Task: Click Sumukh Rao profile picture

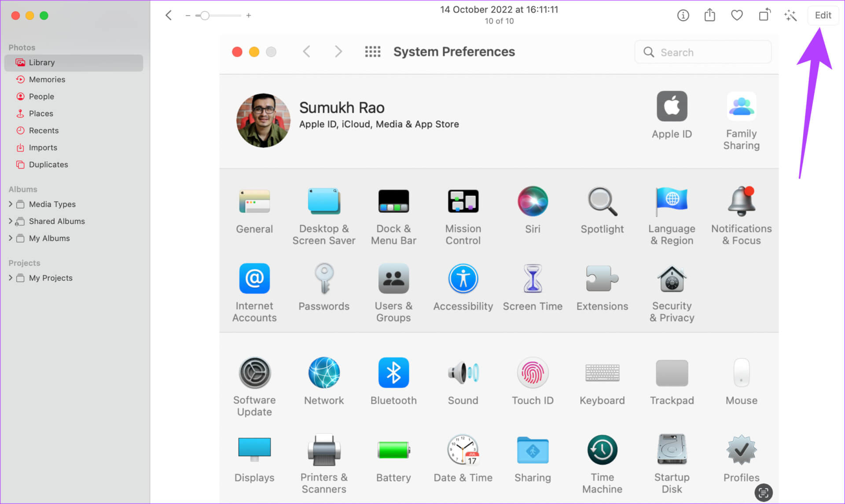Action: pos(263,120)
